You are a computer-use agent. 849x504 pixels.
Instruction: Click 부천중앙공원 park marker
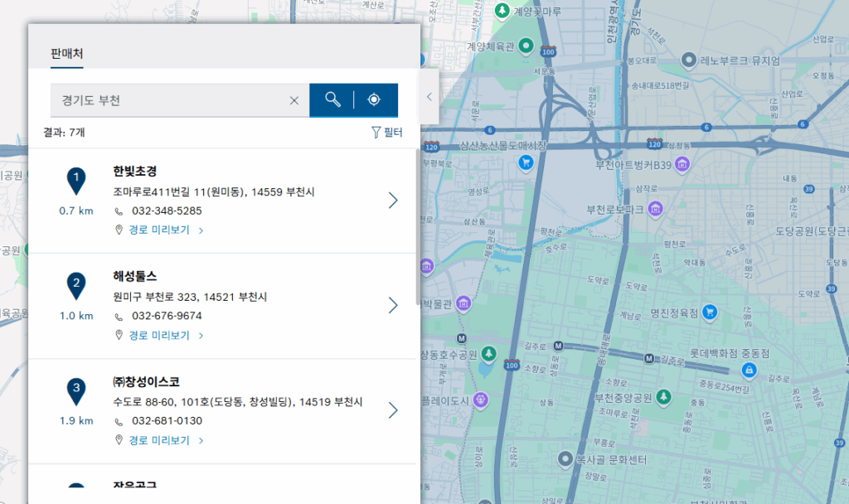[664, 397]
